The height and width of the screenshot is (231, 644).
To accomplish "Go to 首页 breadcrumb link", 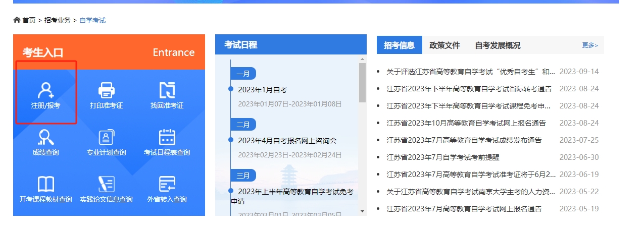I will coord(29,20).
